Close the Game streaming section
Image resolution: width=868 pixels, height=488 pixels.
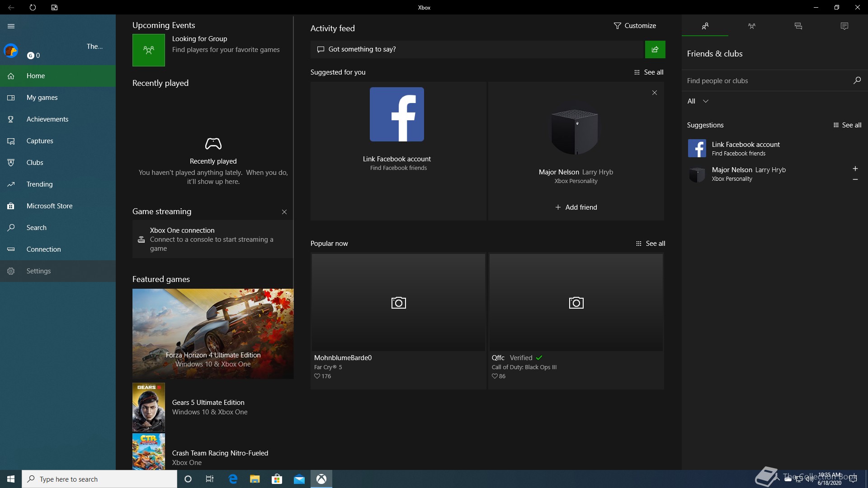[284, 212]
